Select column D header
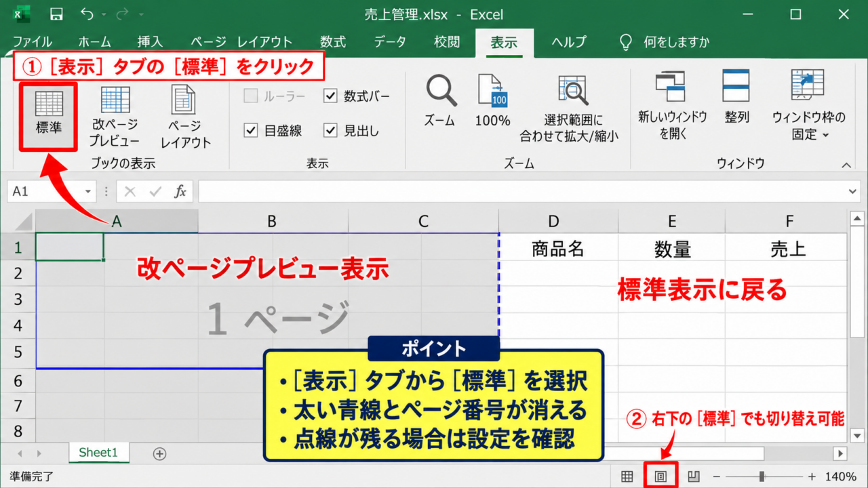868x488 pixels. (x=558, y=221)
